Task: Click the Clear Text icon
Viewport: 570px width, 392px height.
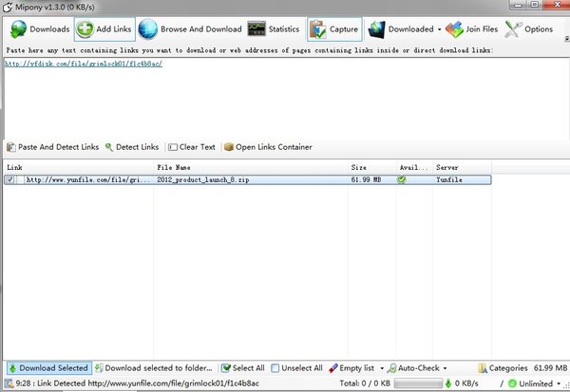Action: 173,147
